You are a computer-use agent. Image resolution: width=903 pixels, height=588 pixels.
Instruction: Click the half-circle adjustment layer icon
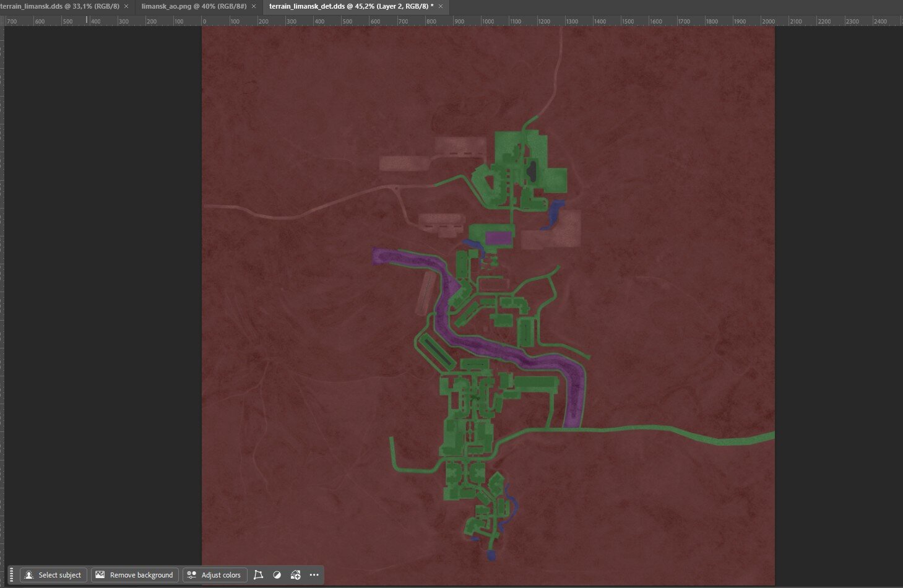click(277, 575)
